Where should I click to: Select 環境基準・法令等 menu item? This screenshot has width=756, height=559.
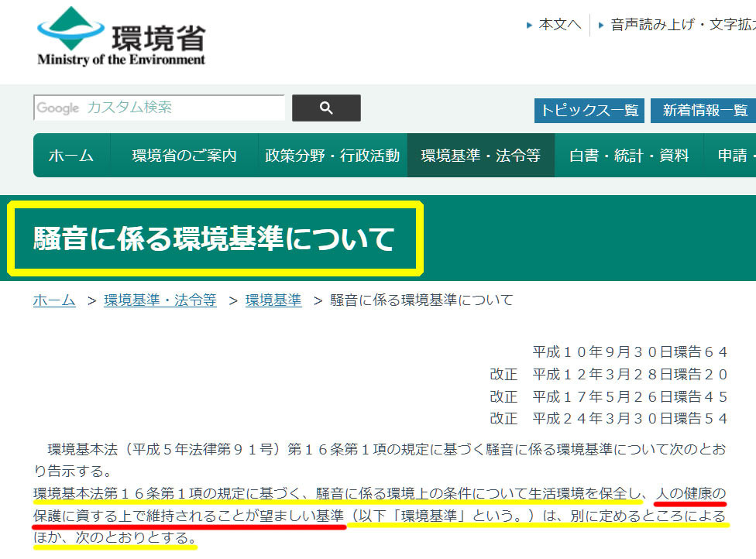coord(481,155)
